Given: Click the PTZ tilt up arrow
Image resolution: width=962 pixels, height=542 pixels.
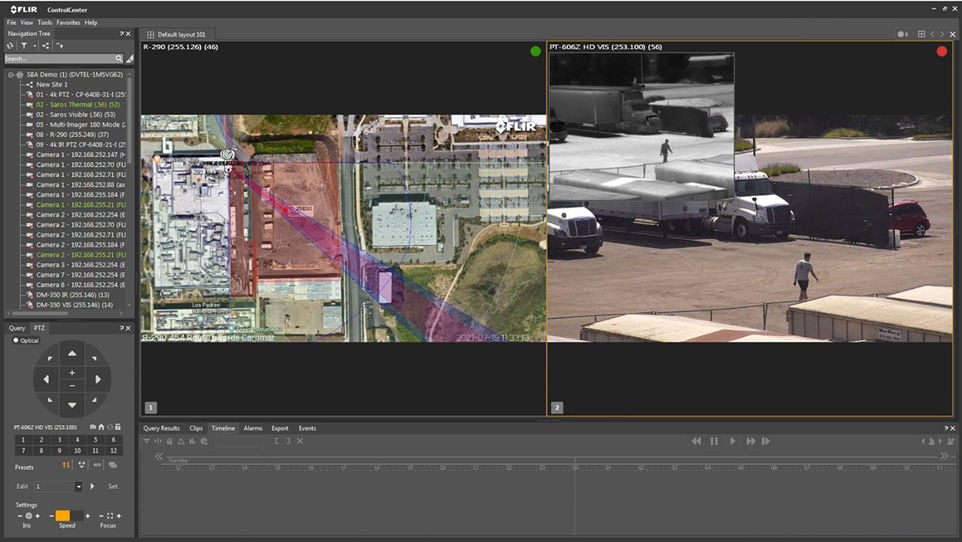Looking at the screenshot, I should (72, 354).
